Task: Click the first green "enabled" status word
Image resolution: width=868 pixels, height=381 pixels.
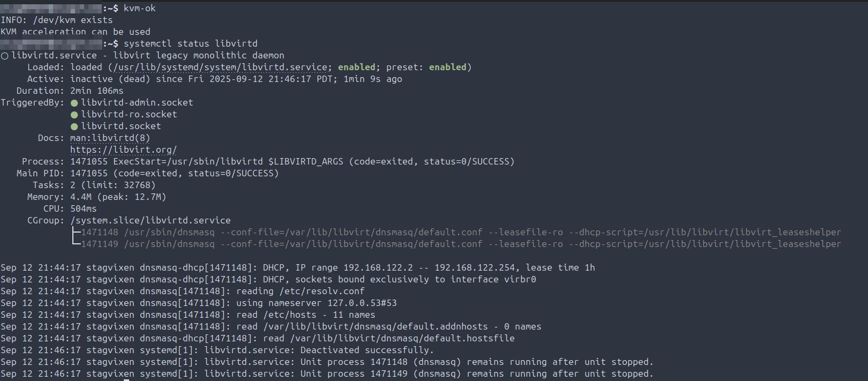Action: [356, 68]
